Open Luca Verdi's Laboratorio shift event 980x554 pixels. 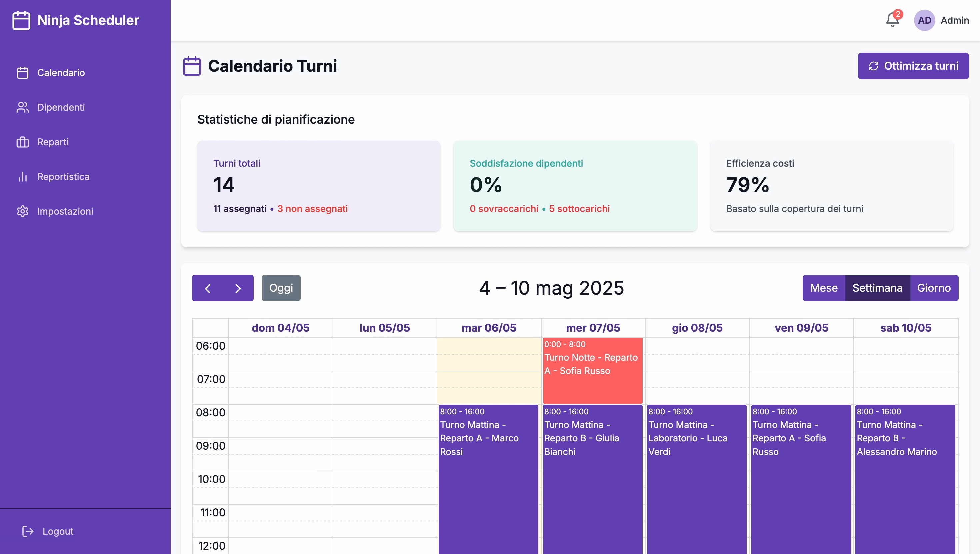697,476
